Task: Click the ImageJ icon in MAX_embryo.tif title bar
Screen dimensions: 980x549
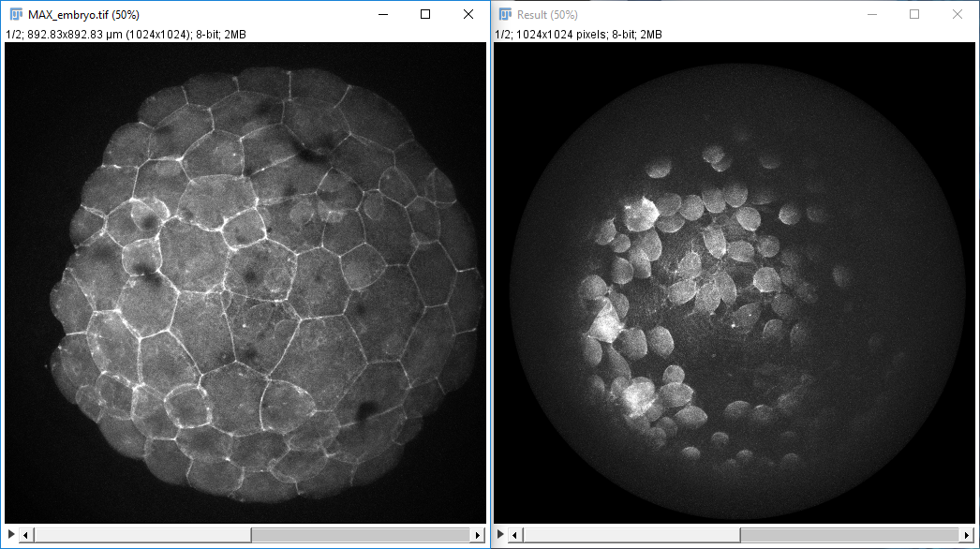Action: click(x=16, y=14)
